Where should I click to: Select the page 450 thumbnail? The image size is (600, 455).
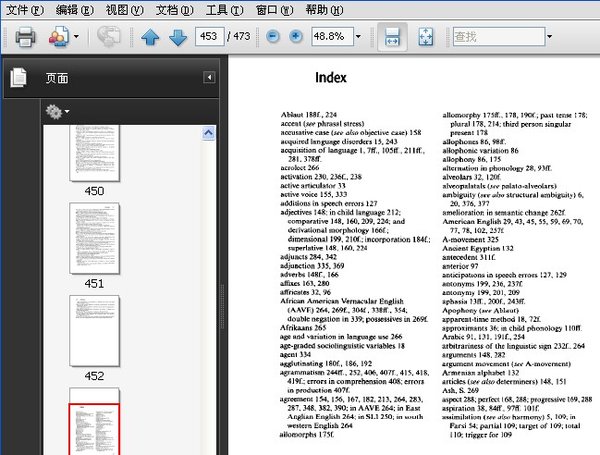click(x=95, y=153)
